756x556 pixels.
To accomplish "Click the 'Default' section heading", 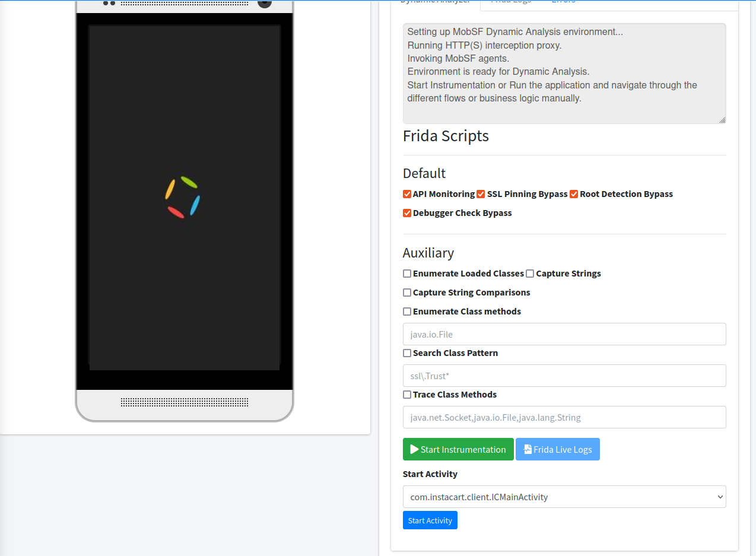I will pos(424,173).
